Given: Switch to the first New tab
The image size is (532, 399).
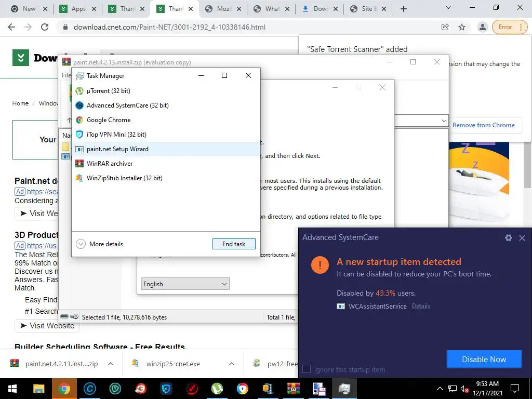Looking at the screenshot, I should pos(29,9).
